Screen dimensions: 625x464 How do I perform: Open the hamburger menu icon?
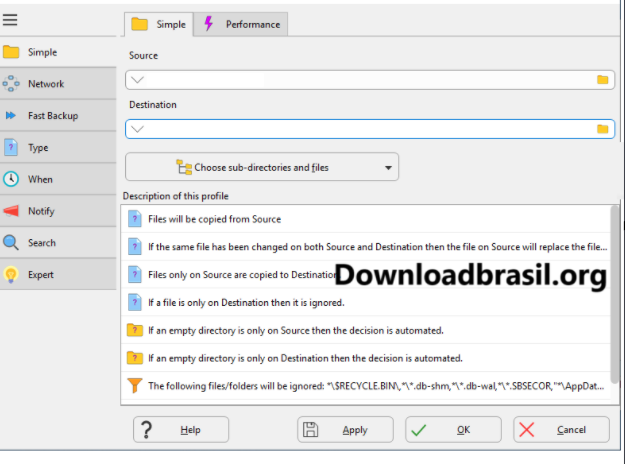pos(10,20)
